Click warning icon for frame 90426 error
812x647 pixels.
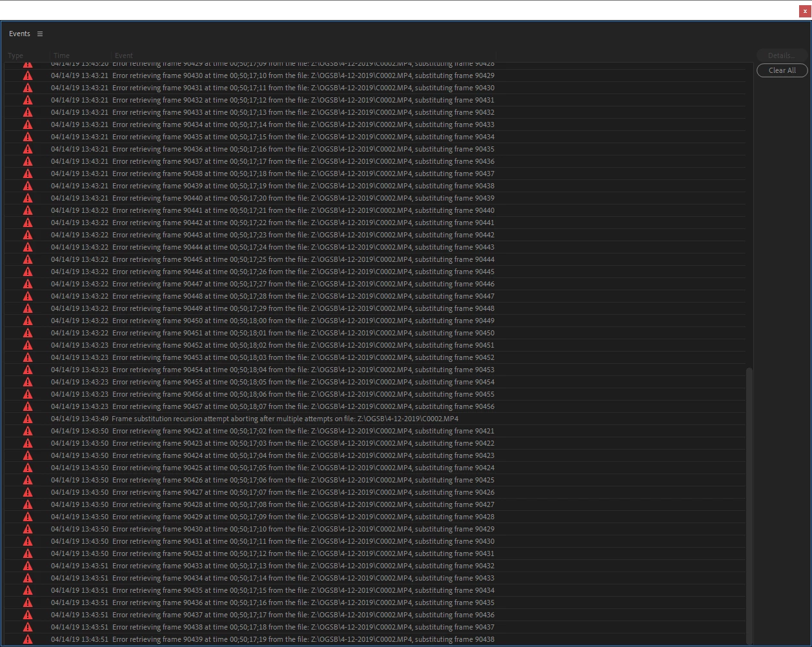coord(28,480)
